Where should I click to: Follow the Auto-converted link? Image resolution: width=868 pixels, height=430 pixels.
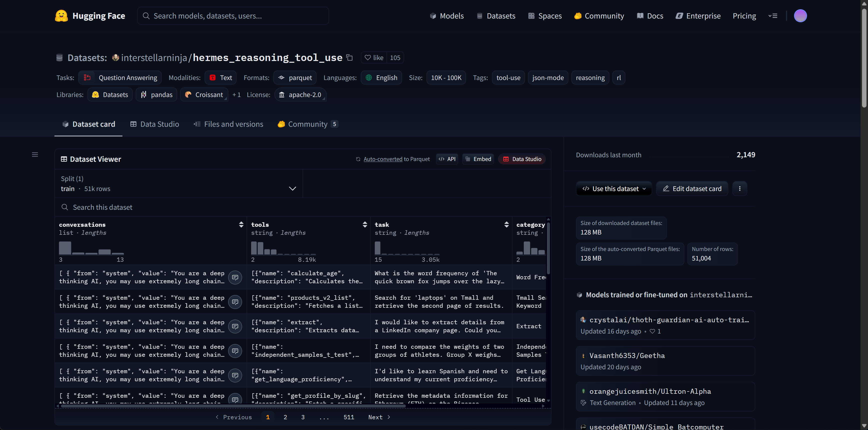click(383, 159)
